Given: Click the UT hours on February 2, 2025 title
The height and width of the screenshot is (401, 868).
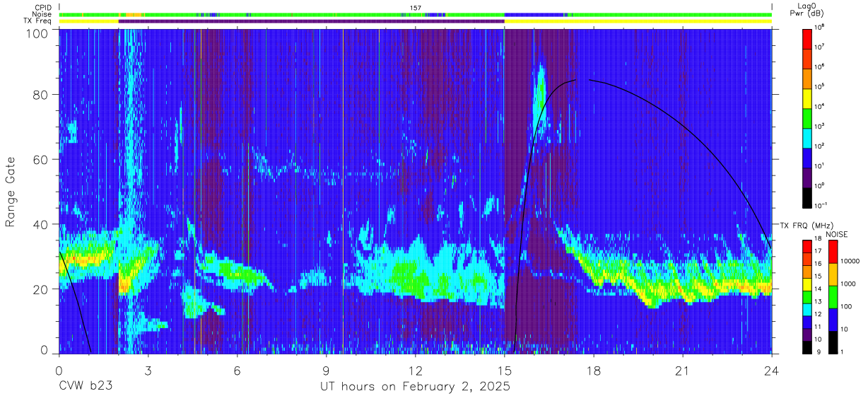Looking at the screenshot, I should point(416,386).
